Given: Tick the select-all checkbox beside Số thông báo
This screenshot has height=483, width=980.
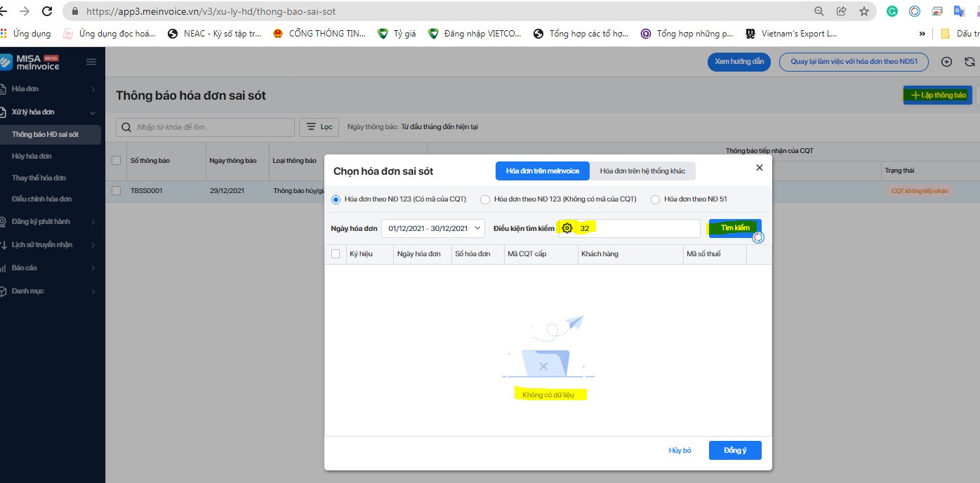Looking at the screenshot, I should (x=117, y=160).
